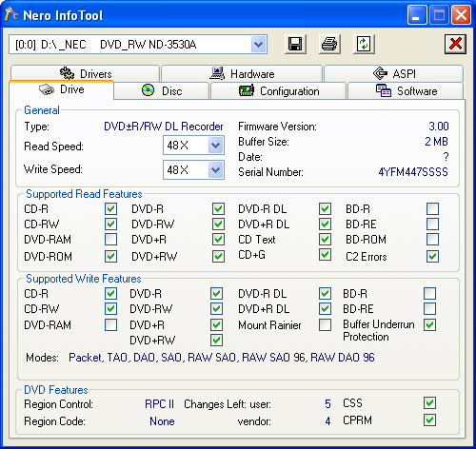Toggle Buffer Underrun Protection checkbox
Screen dimensions: 476x449
429,324
